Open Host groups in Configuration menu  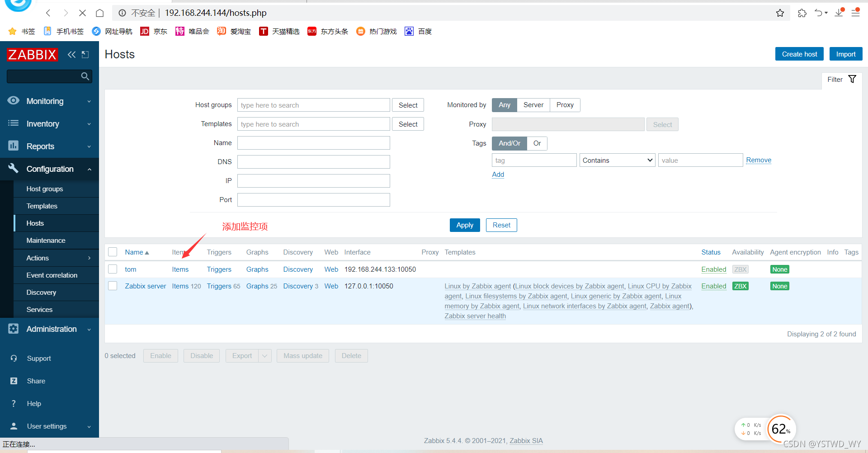45,189
